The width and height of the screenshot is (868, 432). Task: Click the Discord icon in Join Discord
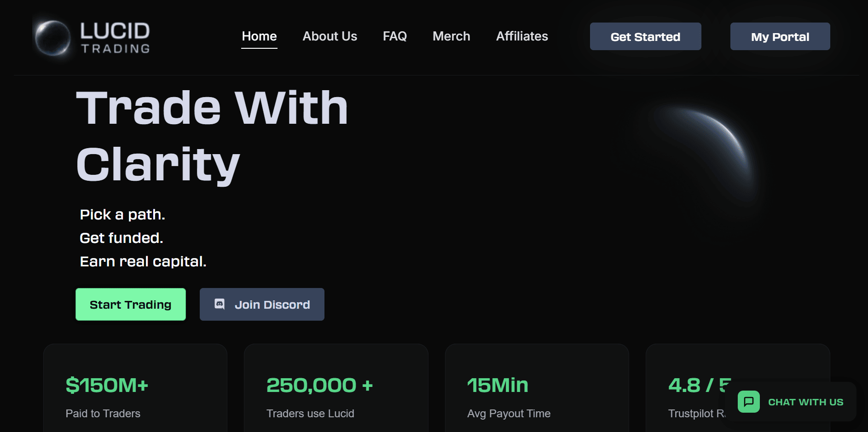click(x=220, y=304)
